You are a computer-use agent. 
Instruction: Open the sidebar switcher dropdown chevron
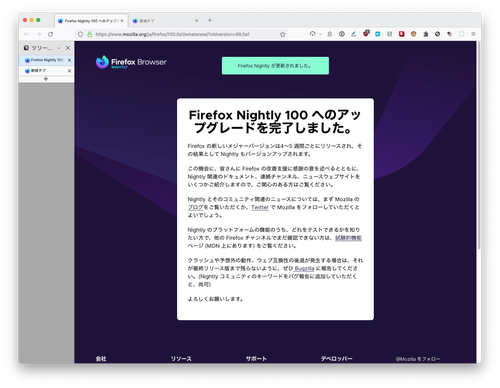pos(59,48)
